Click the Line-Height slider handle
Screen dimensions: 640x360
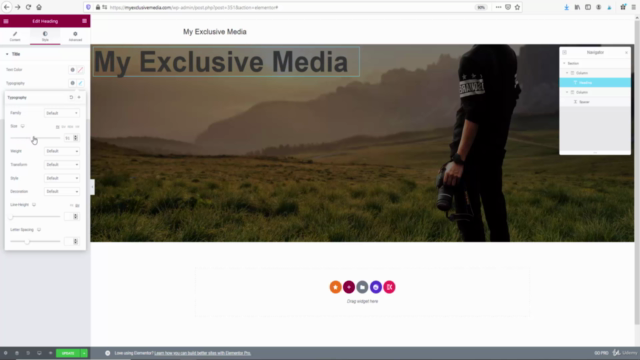[x=11, y=217]
